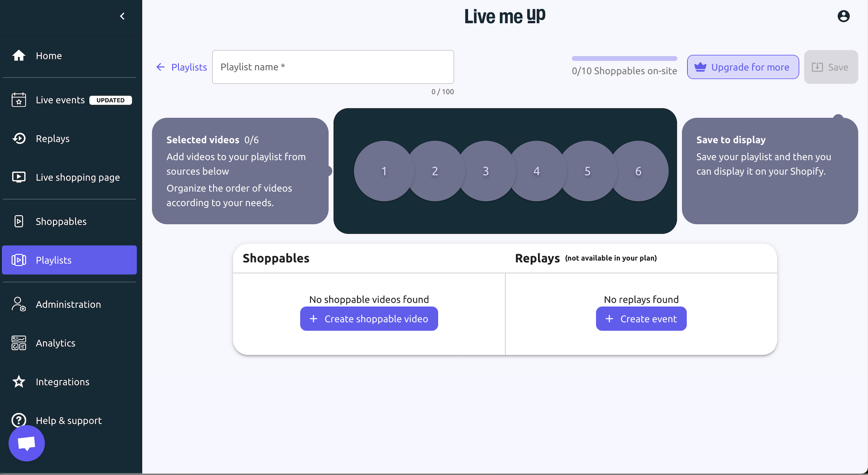
Task: Open the user account avatar menu
Action: 843,16
